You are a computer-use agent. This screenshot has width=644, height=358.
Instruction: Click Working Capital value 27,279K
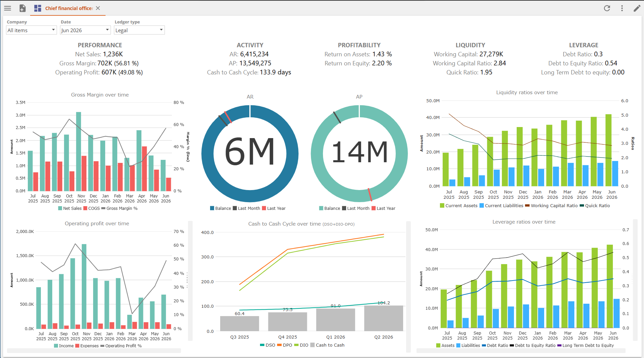(491, 54)
